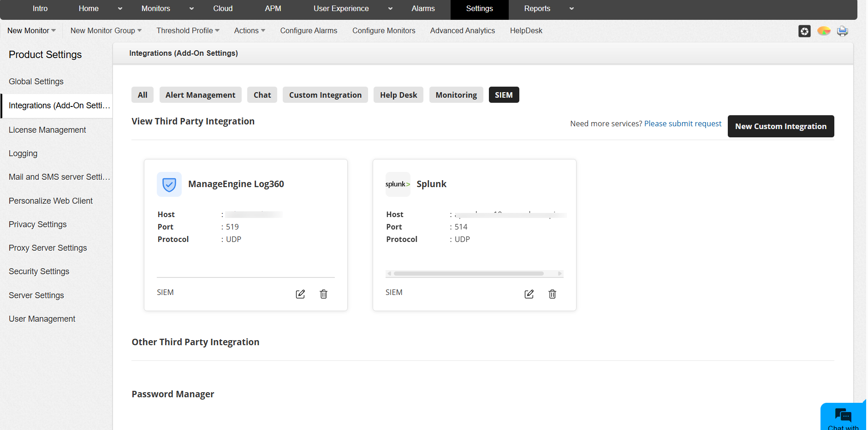Open the edit icon on ManageEngine Log360 card
The width and height of the screenshot is (868, 430).
click(x=300, y=294)
